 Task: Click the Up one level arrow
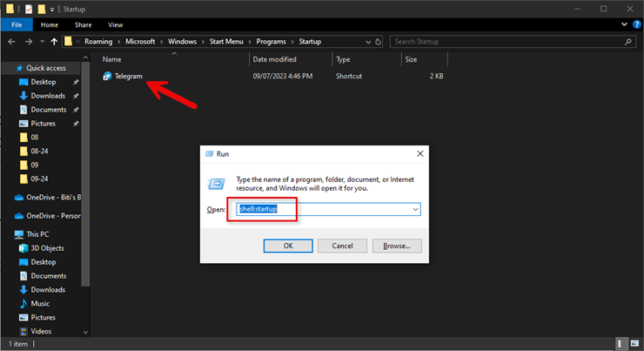coord(54,41)
